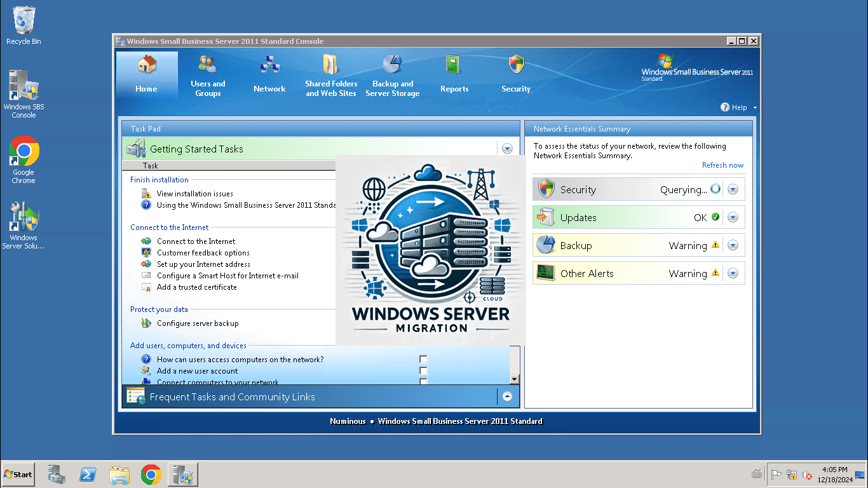Viewport: 868px width, 488px height.
Task: Click the muted volume tray icon
Action: [807, 475]
